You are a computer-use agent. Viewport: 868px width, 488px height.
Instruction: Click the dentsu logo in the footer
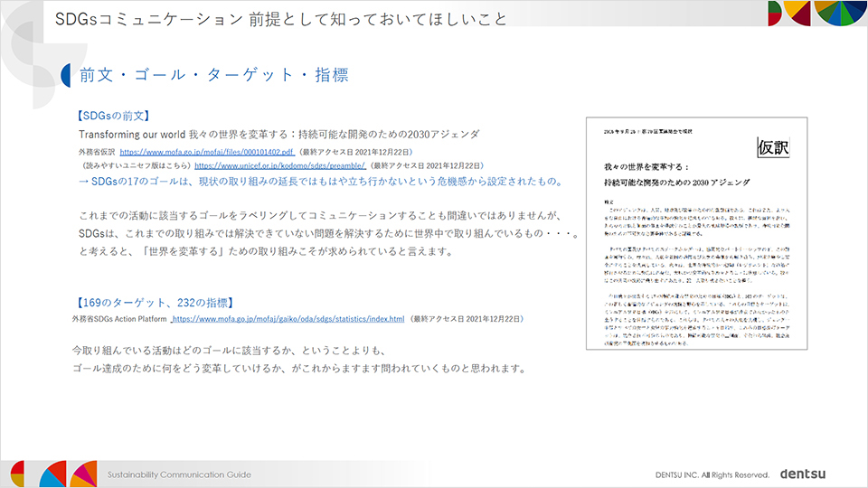(803, 474)
